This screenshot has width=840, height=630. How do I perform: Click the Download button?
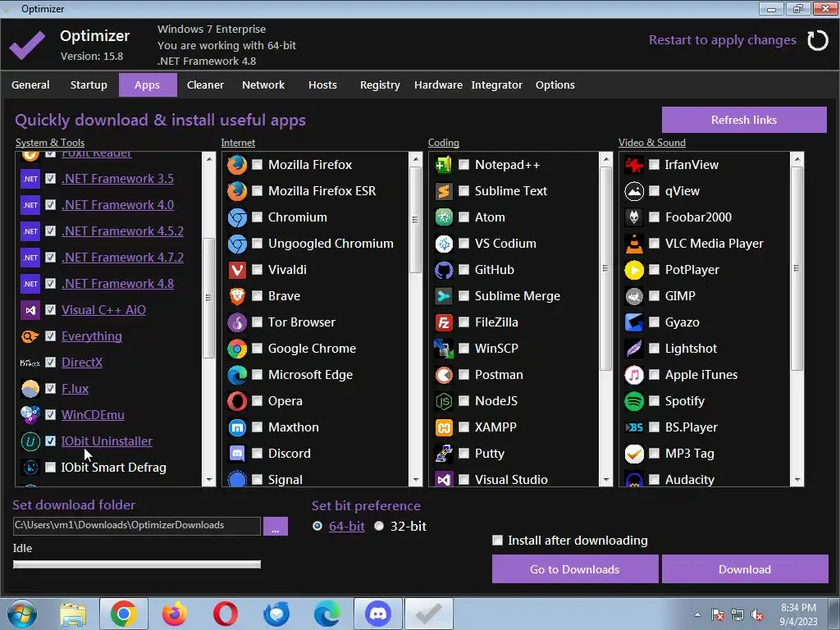click(745, 569)
